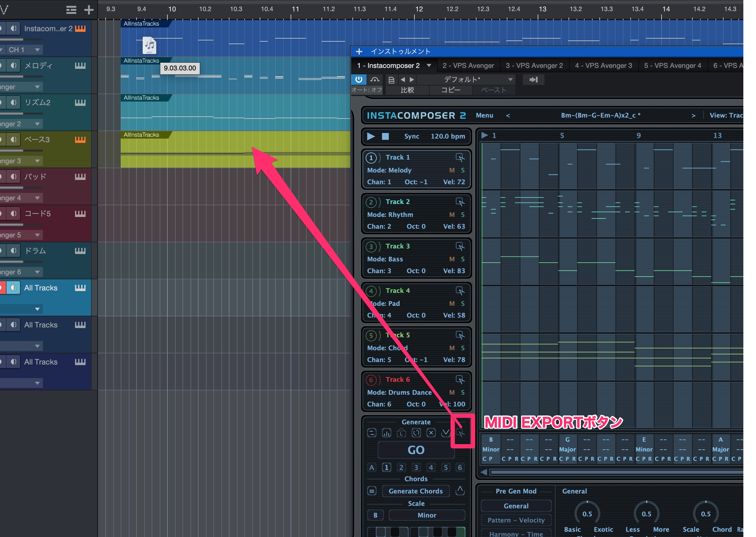Click the chord list menu icon
The image size is (756, 537).
pyautogui.click(x=372, y=491)
